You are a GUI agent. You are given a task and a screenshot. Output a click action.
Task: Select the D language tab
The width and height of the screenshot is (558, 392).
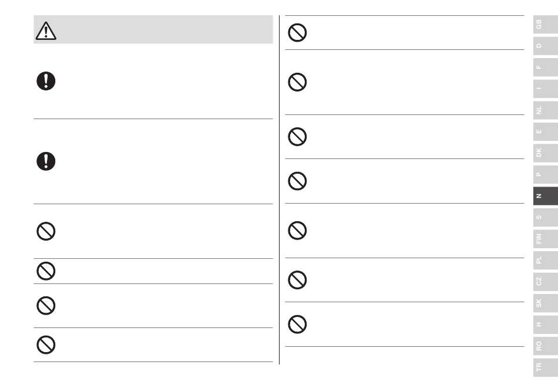(x=545, y=46)
